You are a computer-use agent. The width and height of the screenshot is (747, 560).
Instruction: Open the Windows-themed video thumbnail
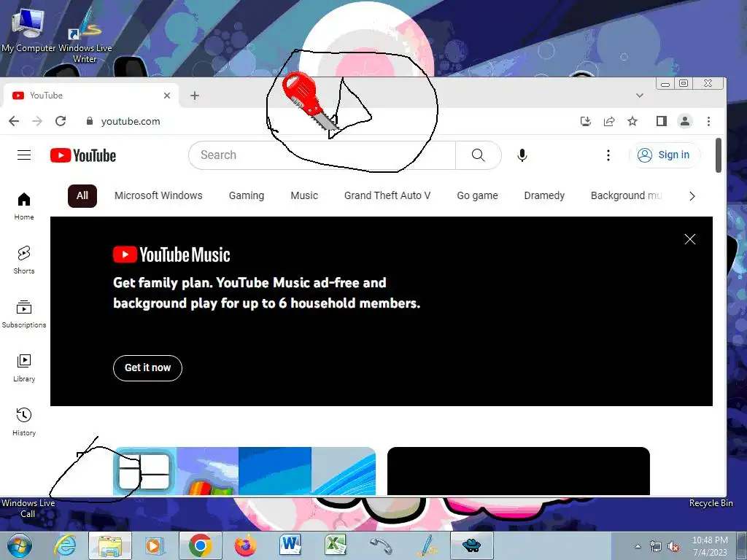(244, 471)
